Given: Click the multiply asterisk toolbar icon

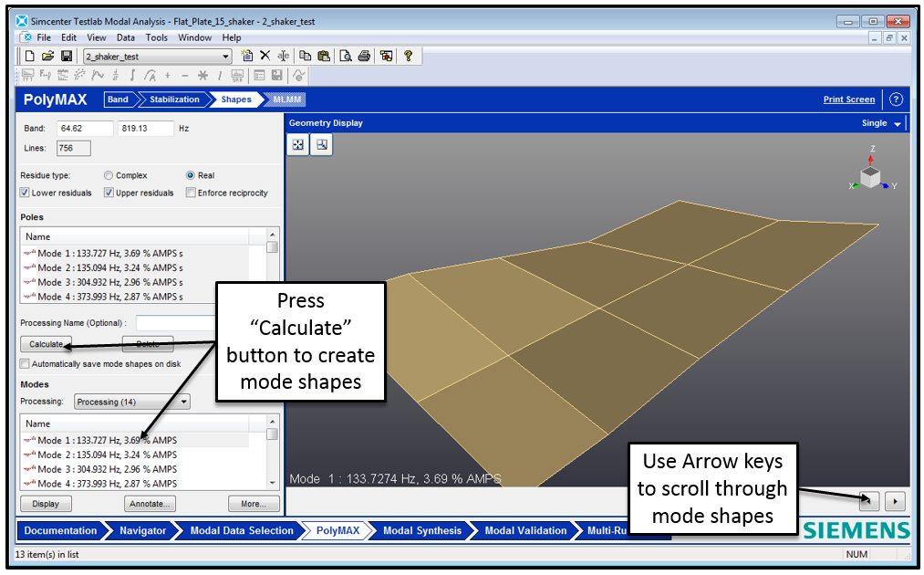Looking at the screenshot, I should (202, 75).
